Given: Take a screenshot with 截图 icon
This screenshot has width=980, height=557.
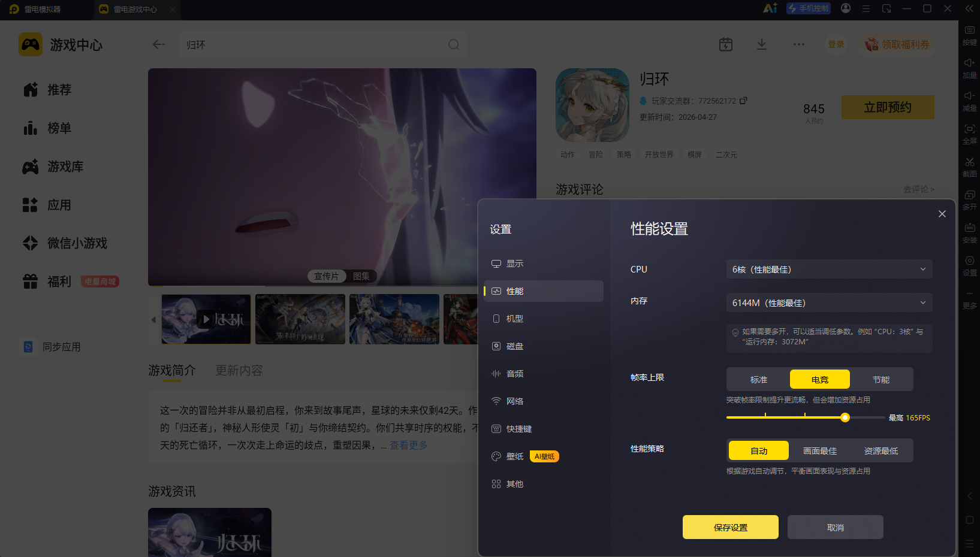Looking at the screenshot, I should point(970,167).
